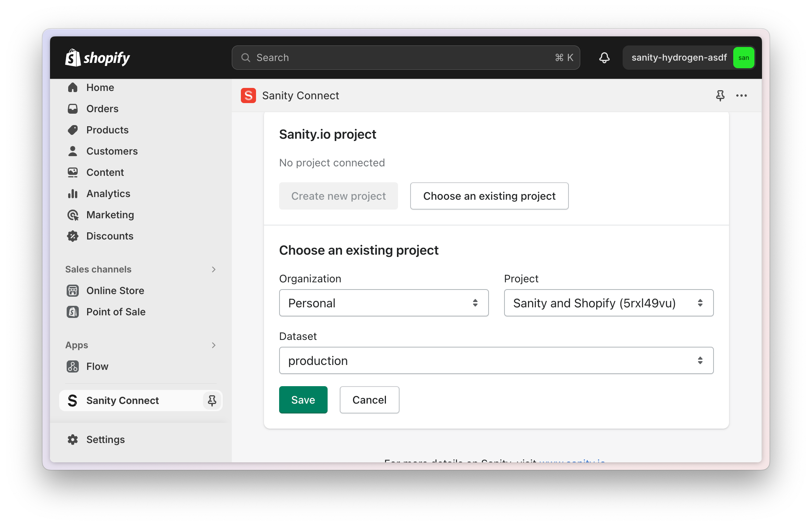
Task: Click the Settings gear icon
Action: click(x=73, y=440)
